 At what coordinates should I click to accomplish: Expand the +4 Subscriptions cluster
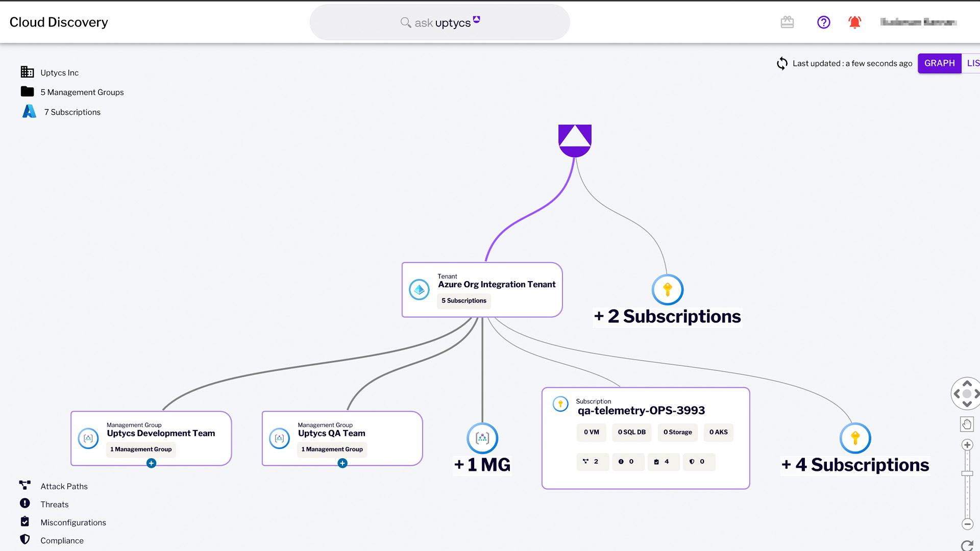coord(855,438)
